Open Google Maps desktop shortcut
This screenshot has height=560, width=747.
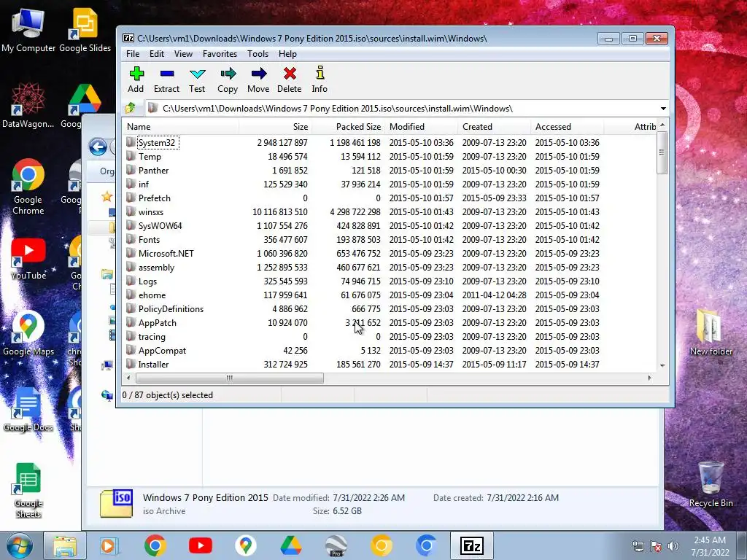28,333
